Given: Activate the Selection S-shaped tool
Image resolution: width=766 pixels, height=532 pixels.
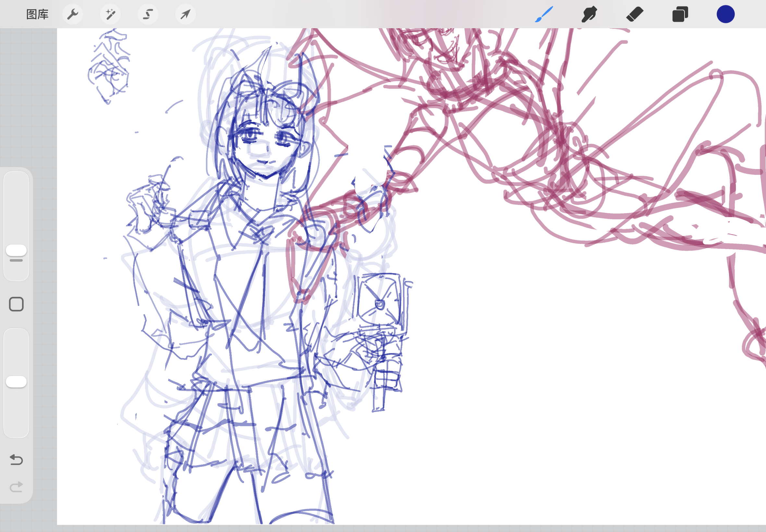Looking at the screenshot, I should point(148,14).
